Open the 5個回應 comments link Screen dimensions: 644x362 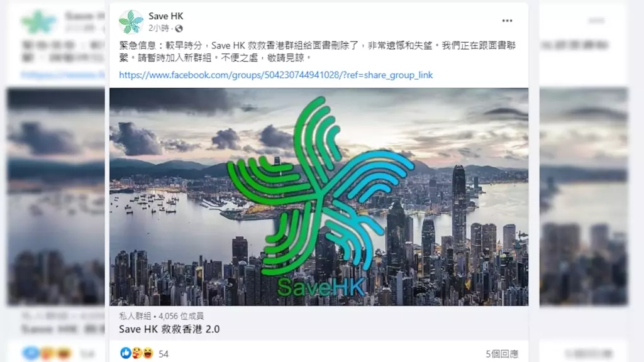501,353
